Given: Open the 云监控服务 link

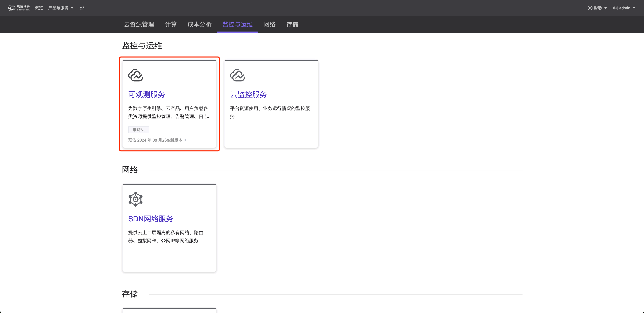Looking at the screenshot, I should (x=248, y=94).
